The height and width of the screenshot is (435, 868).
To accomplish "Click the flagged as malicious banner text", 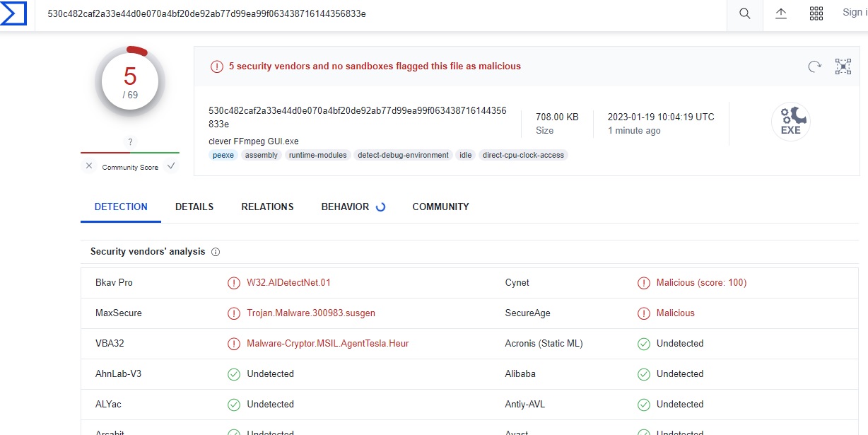I will [375, 66].
